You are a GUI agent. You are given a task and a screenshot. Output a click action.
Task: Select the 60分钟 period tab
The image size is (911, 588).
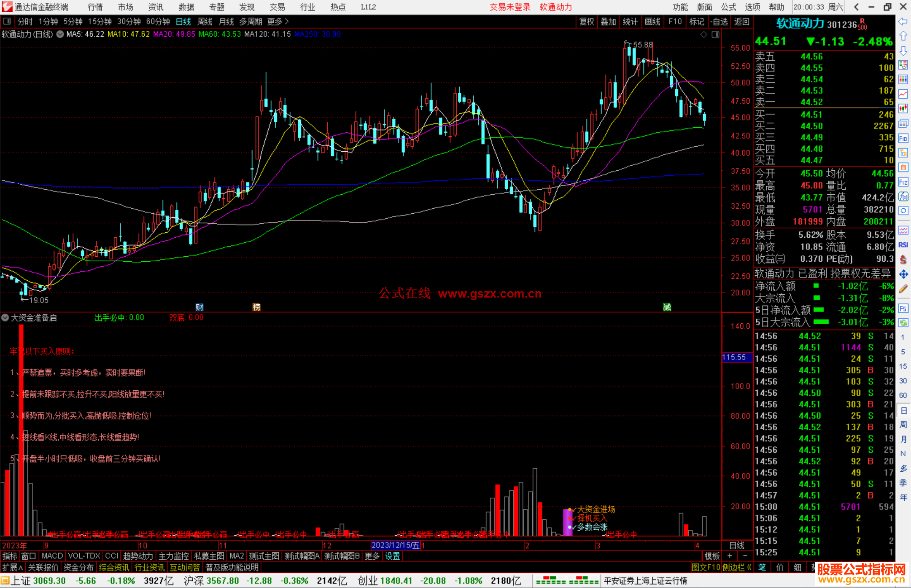158,21
